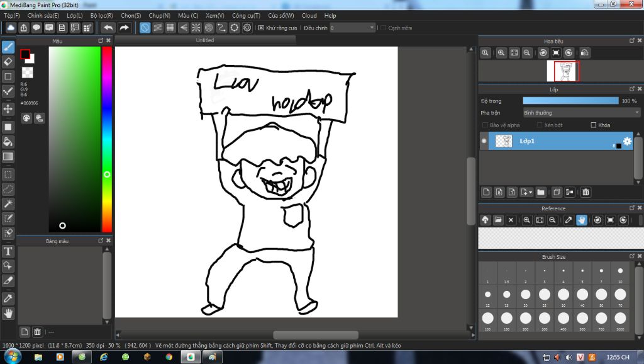Create a new blank layer
644x364 pixels.
pyautogui.click(x=486, y=192)
